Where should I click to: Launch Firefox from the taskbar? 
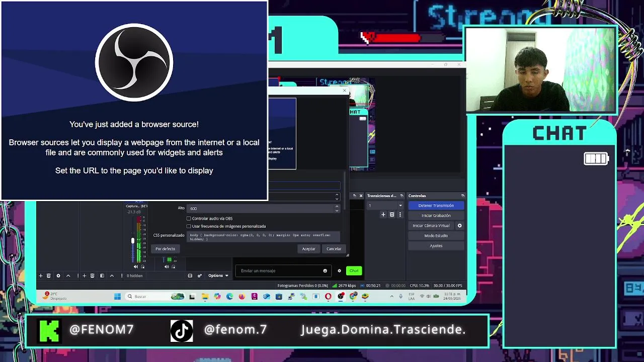(x=242, y=297)
